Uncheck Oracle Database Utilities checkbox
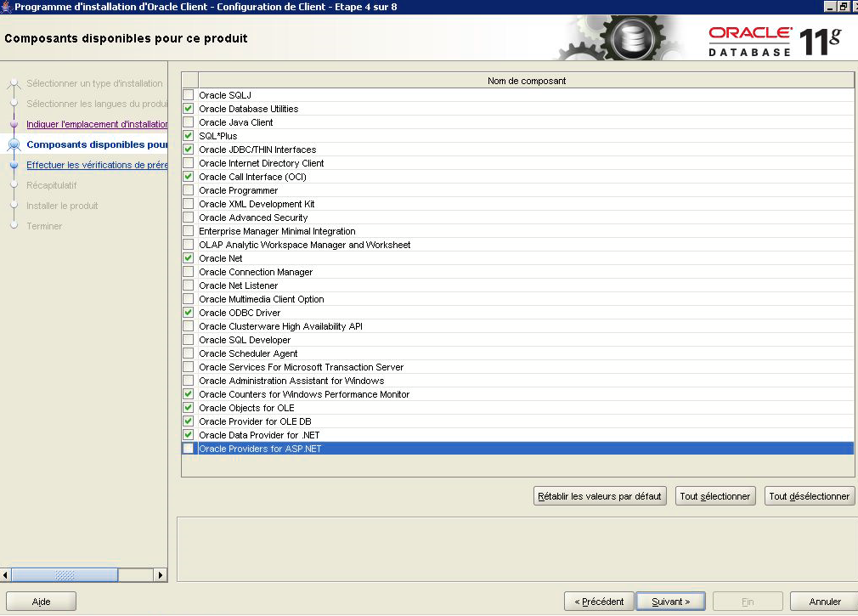Screen dimensions: 858x616 tap(189, 109)
